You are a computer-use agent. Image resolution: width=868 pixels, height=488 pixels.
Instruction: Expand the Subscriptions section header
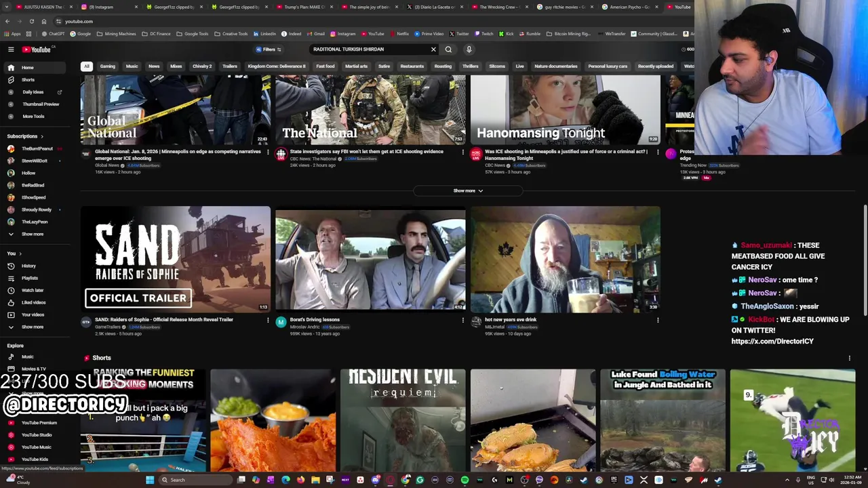(25, 136)
